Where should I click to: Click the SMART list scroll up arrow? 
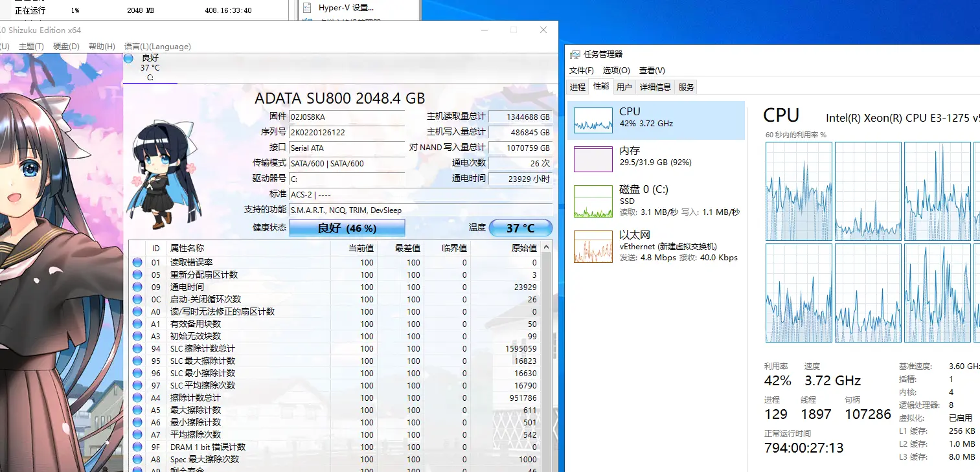[x=547, y=247]
